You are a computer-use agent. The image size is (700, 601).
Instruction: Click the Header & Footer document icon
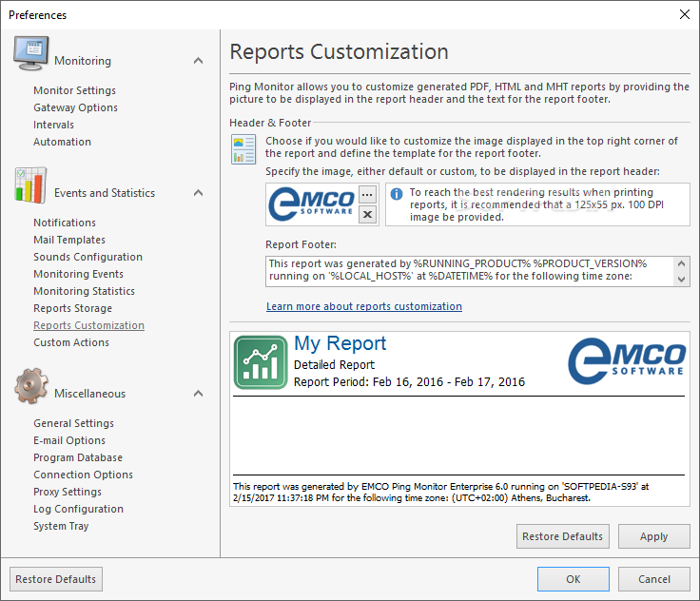[x=243, y=149]
